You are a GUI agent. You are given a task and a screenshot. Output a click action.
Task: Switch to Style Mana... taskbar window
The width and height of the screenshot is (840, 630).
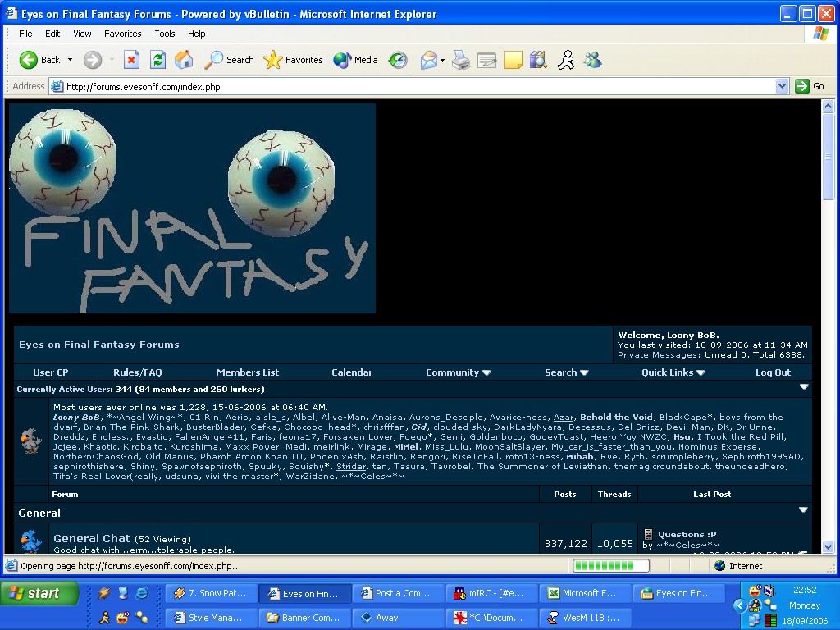click(211, 618)
